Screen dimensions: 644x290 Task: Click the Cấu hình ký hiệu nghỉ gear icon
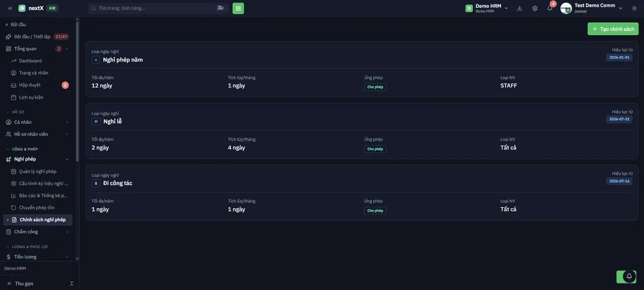[14, 183]
